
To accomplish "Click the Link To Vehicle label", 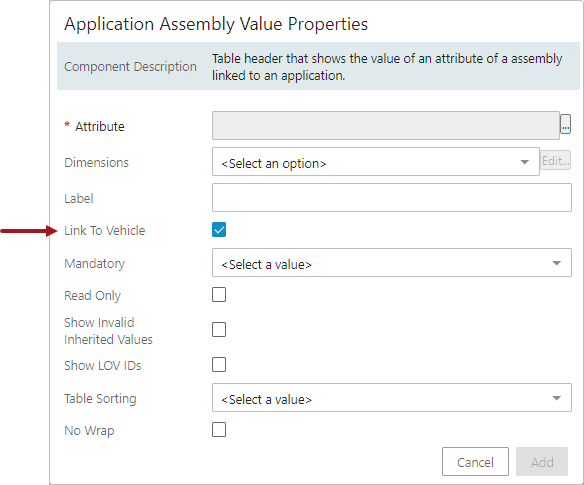I will tap(105, 231).
